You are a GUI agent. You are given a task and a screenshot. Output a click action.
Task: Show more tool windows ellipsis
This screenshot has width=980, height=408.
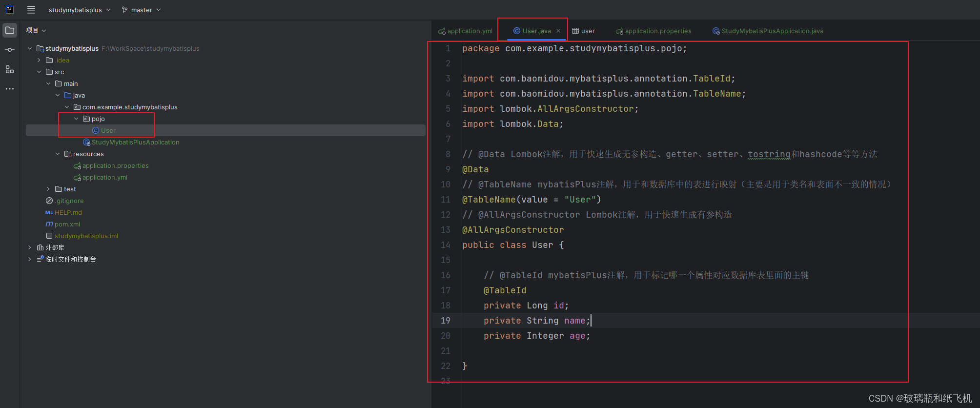pyautogui.click(x=10, y=89)
